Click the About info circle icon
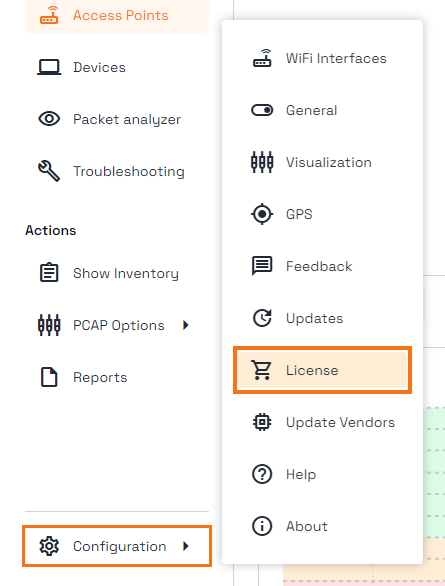 (262, 526)
